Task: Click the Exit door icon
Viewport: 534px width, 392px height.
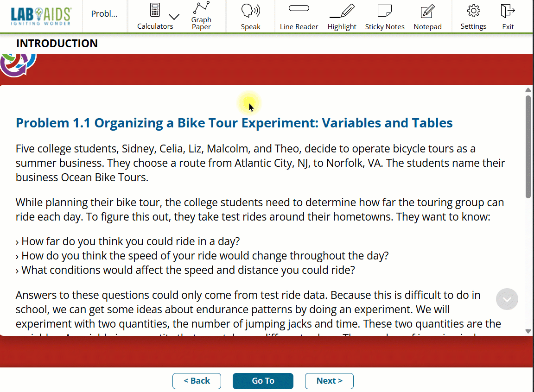Action: click(x=508, y=16)
